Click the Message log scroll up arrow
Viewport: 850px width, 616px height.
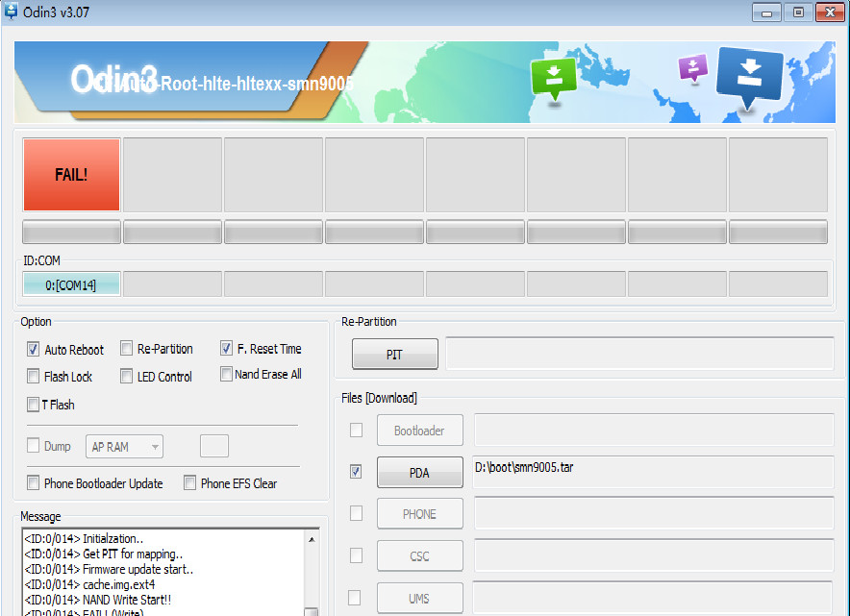tap(312, 539)
